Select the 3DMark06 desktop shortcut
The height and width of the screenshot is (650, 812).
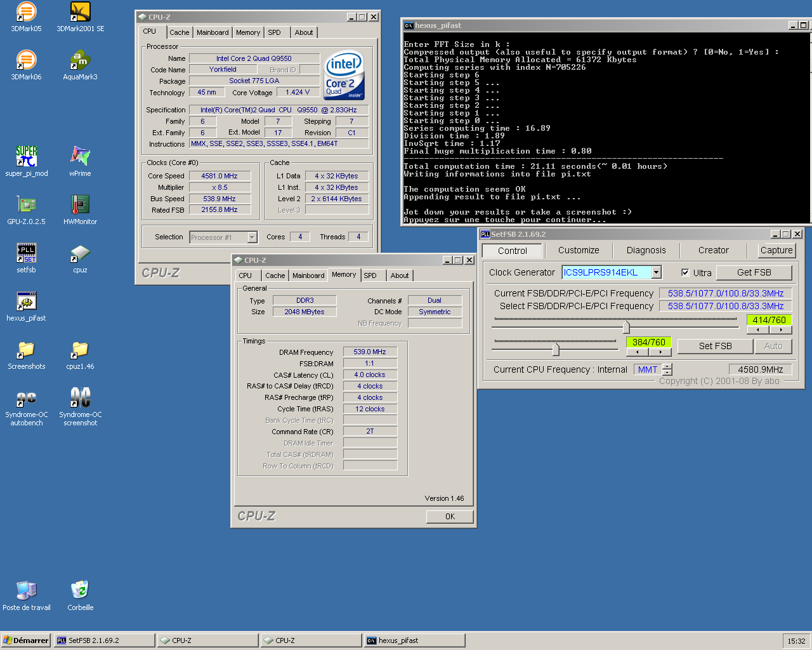(26, 65)
